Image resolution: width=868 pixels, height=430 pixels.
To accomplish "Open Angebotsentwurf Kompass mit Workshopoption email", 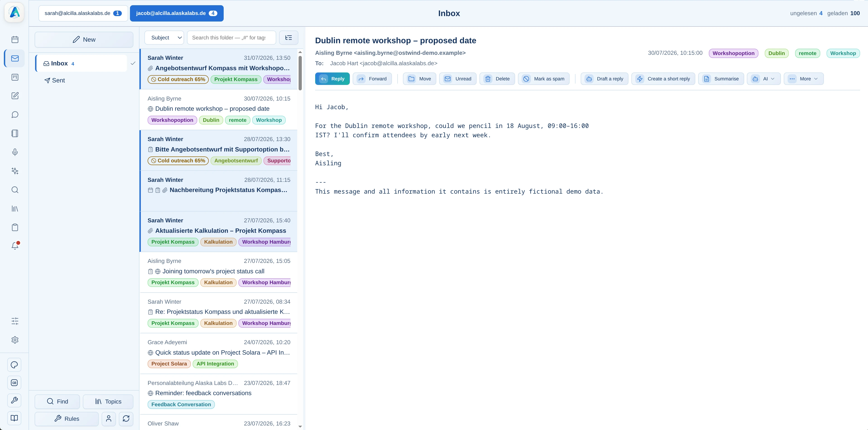I will click(x=219, y=69).
